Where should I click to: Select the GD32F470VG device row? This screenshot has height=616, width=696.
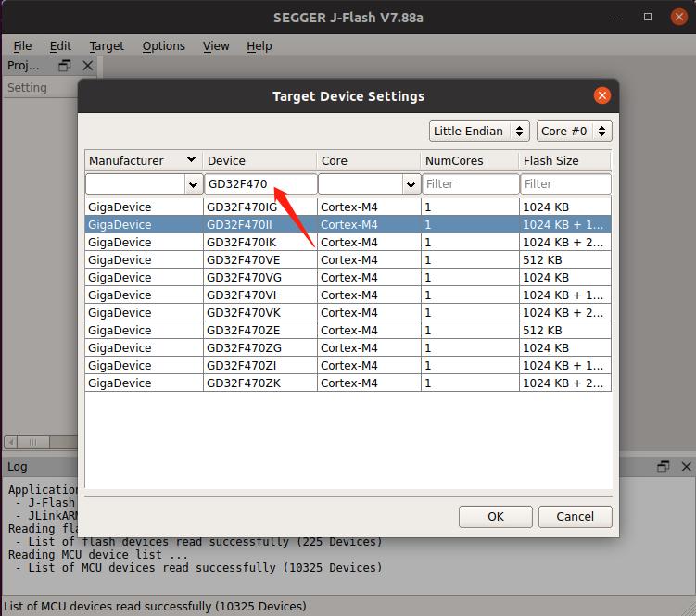(x=348, y=277)
